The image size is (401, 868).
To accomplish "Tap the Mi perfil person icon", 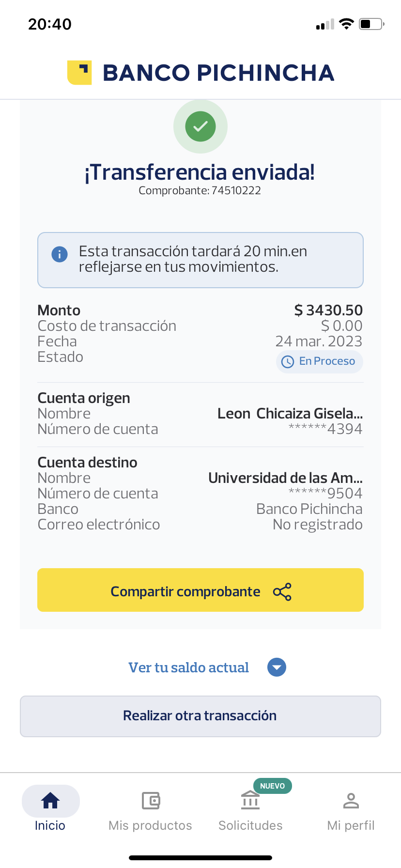I will [x=351, y=801].
